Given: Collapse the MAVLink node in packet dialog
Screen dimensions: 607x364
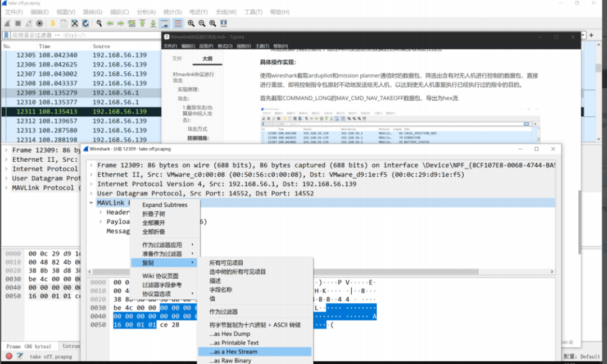Looking at the screenshot, I should tap(92, 203).
